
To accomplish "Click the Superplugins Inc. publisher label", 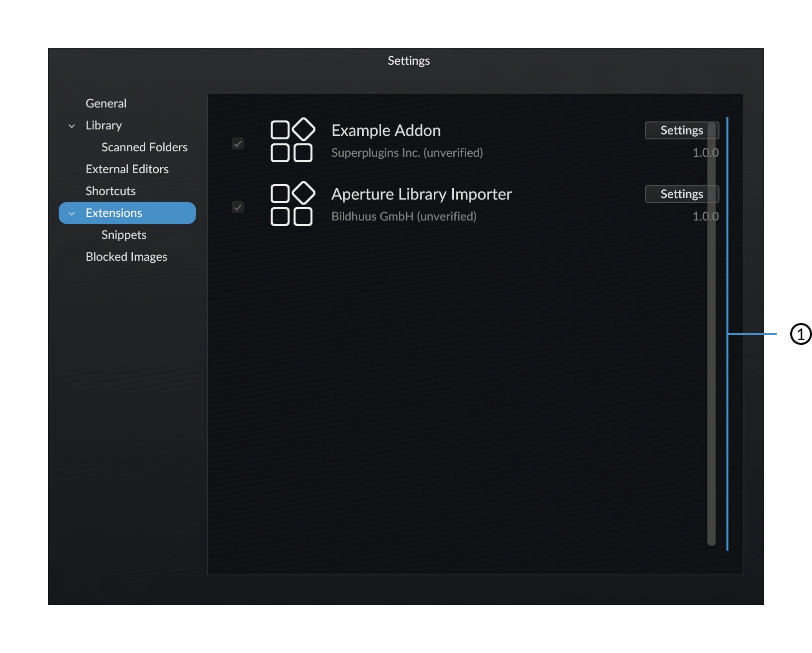I will pos(407,152).
